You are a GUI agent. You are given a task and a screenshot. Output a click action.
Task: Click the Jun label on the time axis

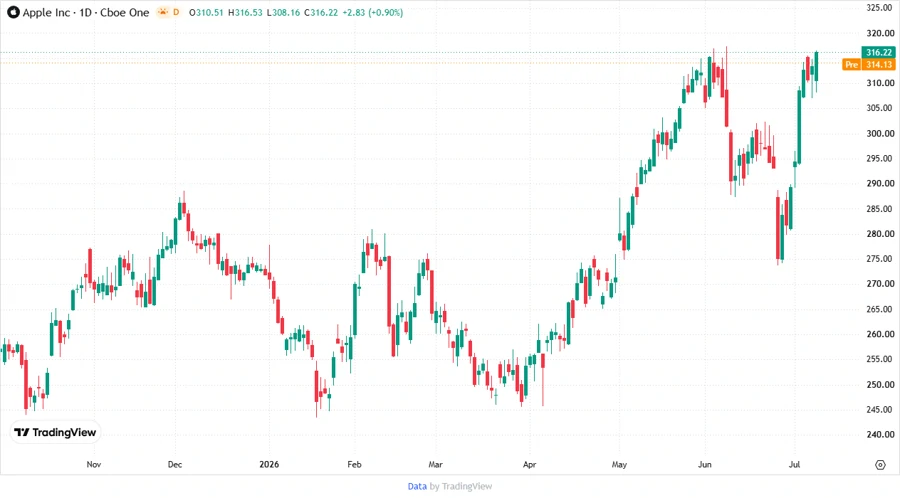tap(704, 464)
